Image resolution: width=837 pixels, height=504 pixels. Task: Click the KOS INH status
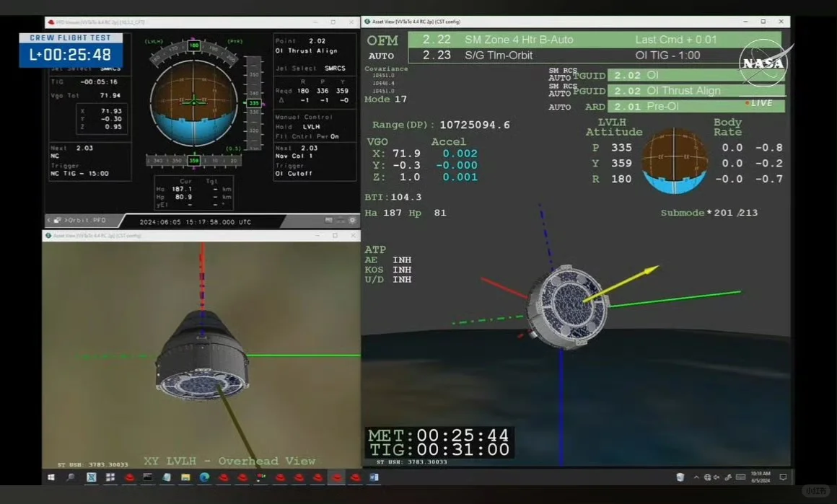pyautogui.click(x=388, y=270)
